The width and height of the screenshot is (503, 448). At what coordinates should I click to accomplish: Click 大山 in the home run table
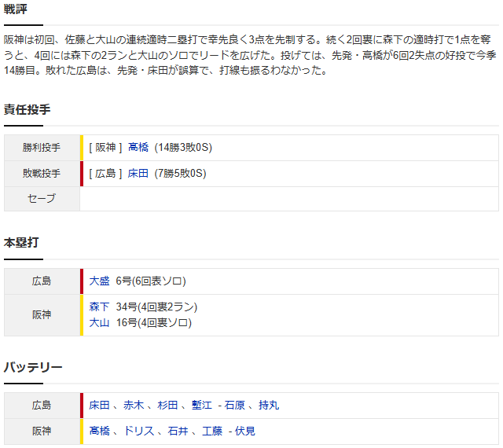pyautogui.click(x=99, y=322)
